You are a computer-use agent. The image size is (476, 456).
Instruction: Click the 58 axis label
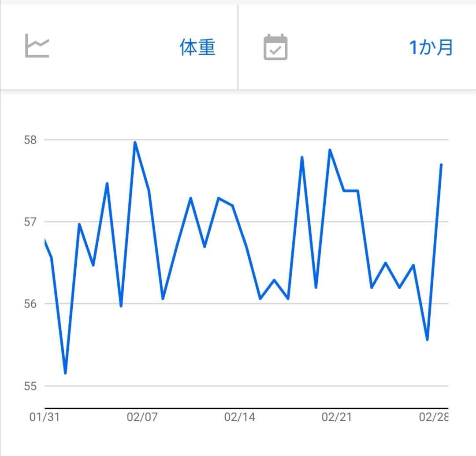pos(30,140)
